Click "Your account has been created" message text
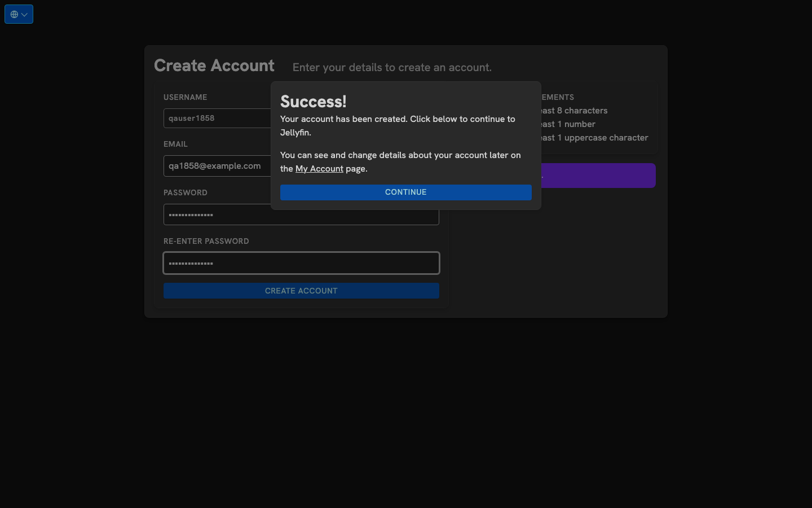 tap(398, 126)
